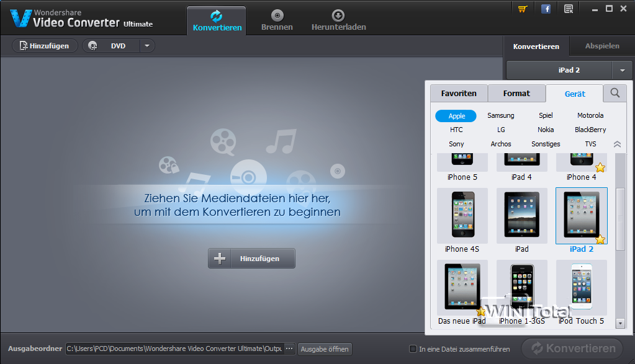
Task: Toggle favorite star on iPad 2
Action: click(600, 239)
